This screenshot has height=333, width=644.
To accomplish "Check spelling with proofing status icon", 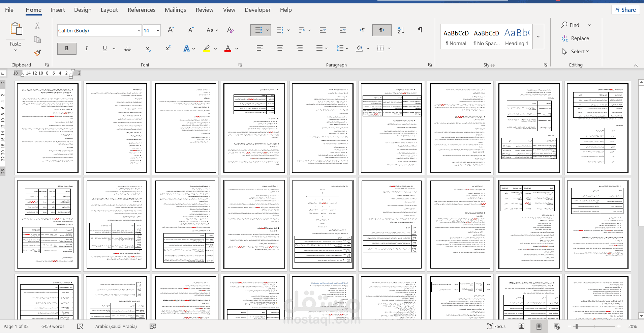I will click(x=80, y=326).
